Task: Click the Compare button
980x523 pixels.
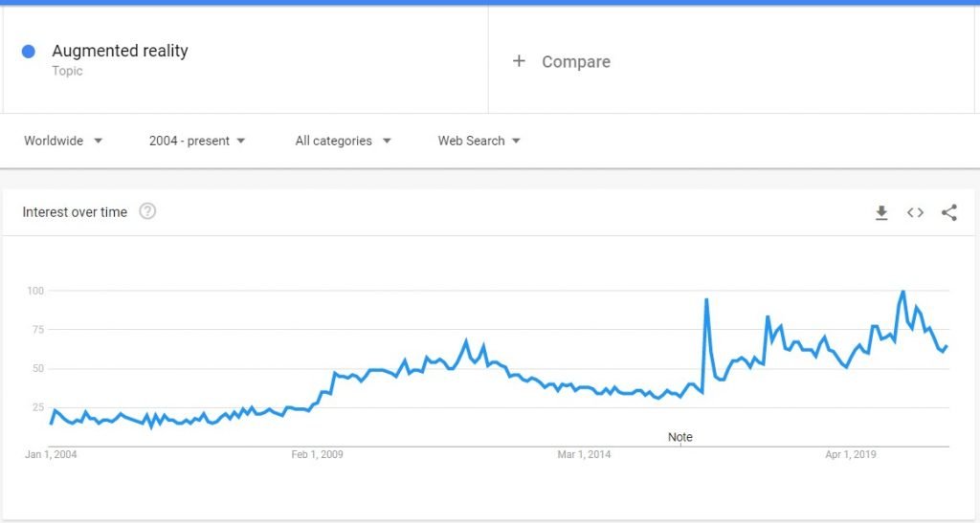Action: [575, 62]
